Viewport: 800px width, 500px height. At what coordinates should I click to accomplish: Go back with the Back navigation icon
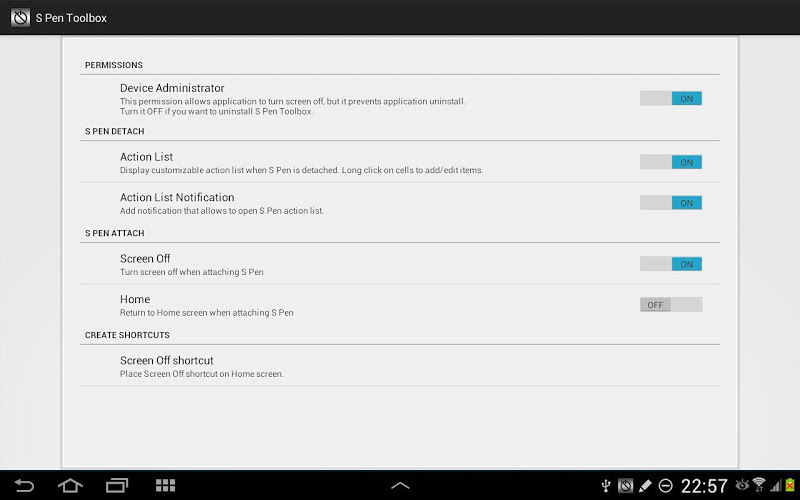[x=23, y=485]
